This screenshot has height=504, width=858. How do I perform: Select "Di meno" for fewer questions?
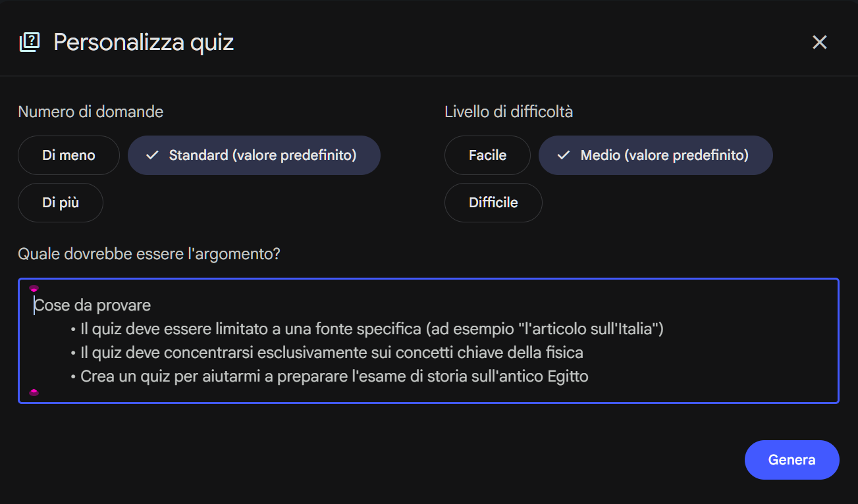coord(68,155)
